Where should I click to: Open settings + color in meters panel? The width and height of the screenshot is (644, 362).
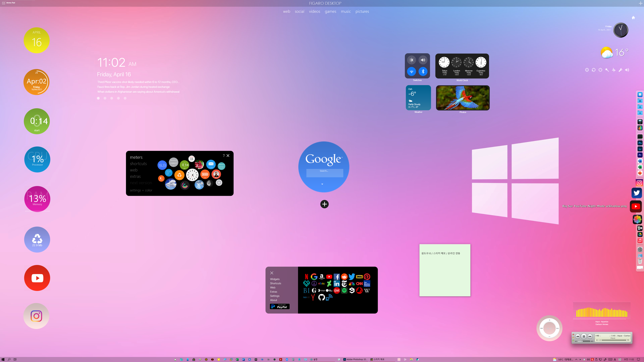pos(141,190)
